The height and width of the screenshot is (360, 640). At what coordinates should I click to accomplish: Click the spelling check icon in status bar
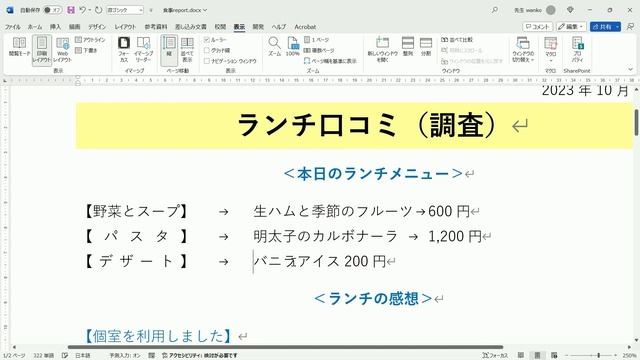(64, 356)
